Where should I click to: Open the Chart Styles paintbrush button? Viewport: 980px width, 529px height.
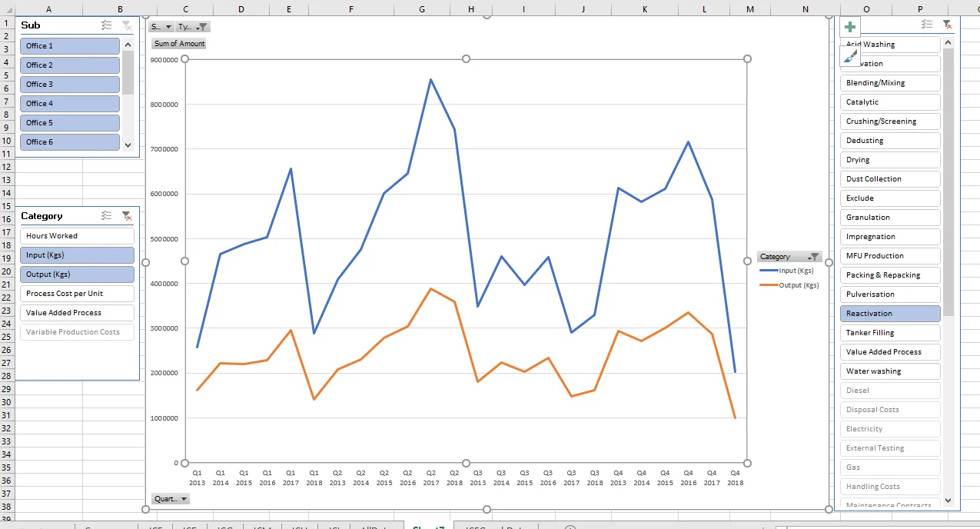point(849,56)
